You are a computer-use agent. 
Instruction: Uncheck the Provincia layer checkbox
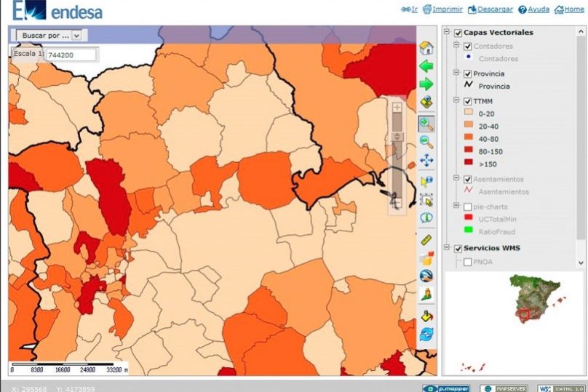point(468,74)
